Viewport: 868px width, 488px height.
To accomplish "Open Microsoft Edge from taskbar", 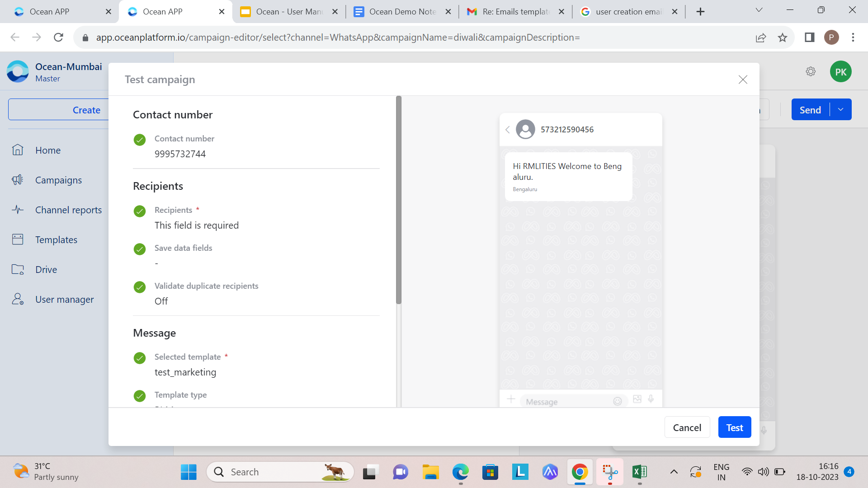I will coord(461,472).
